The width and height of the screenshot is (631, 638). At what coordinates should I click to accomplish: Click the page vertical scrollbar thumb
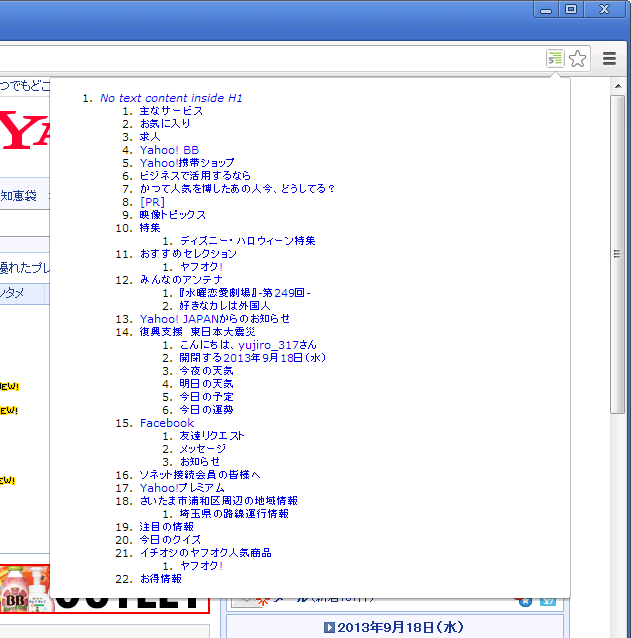pyautogui.click(x=618, y=254)
